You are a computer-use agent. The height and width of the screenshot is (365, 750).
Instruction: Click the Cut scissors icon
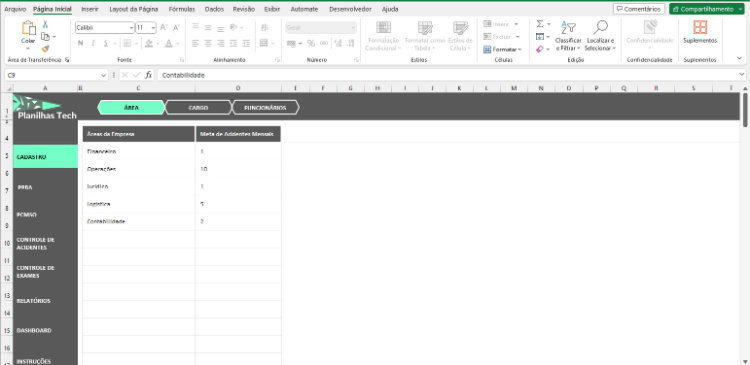[x=45, y=24]
